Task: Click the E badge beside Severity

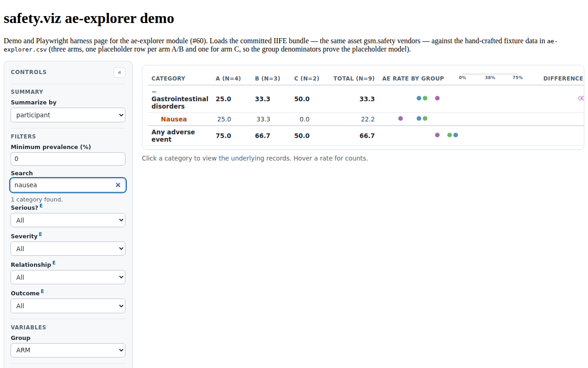Action: pyautogui.click(x=40, y=234)
